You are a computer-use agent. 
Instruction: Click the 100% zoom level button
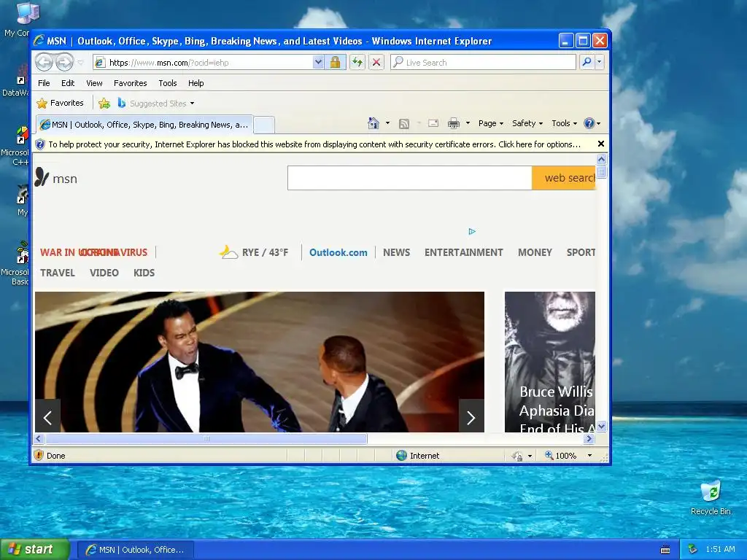561,455
